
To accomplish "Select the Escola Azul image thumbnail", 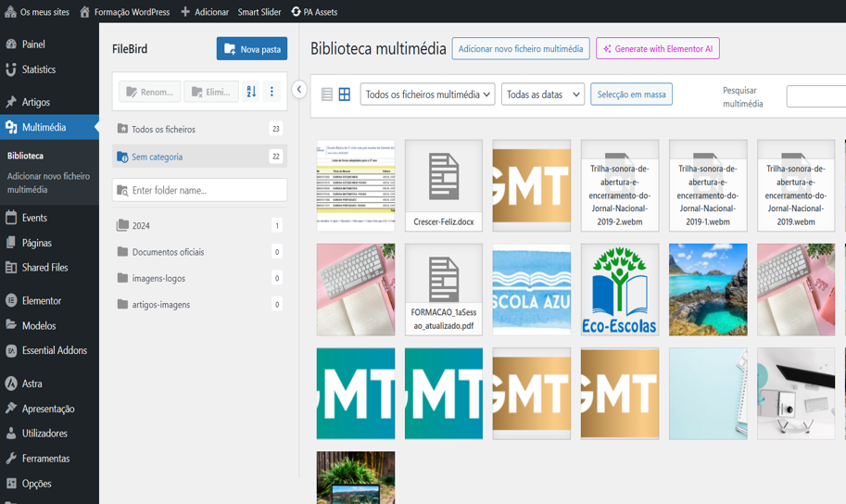I will tap(532, 290).
